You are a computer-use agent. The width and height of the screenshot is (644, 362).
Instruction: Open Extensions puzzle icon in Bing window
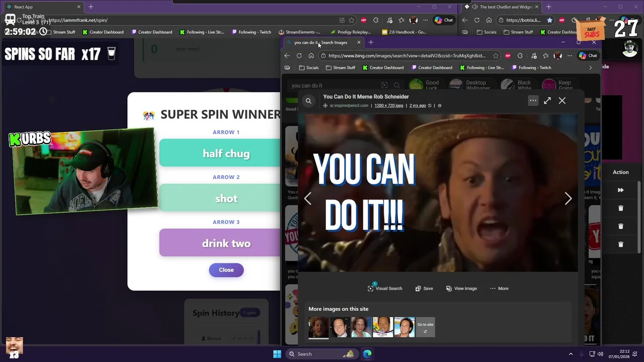520,56
